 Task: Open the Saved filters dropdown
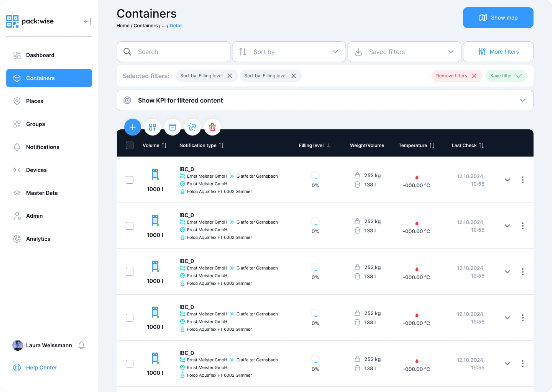(404, 52)
